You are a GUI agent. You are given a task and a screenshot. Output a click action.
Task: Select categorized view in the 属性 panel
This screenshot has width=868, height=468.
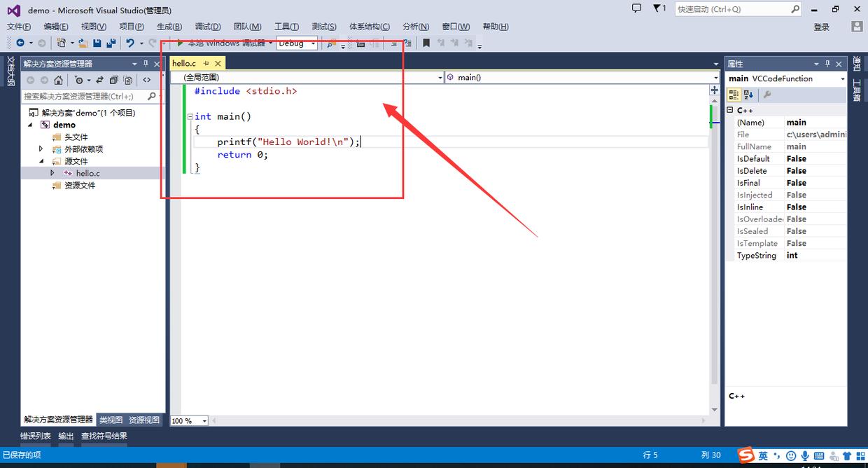734,94
